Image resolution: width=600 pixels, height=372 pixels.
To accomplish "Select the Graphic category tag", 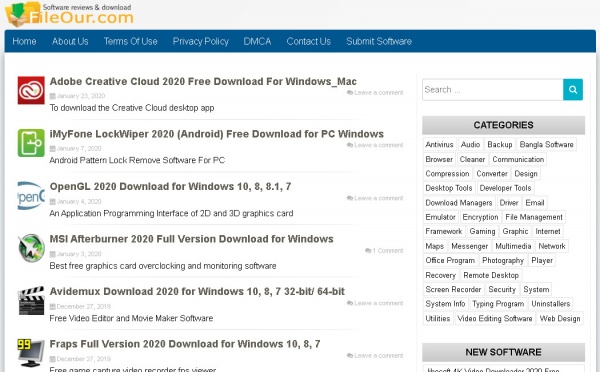I will 515,231.
